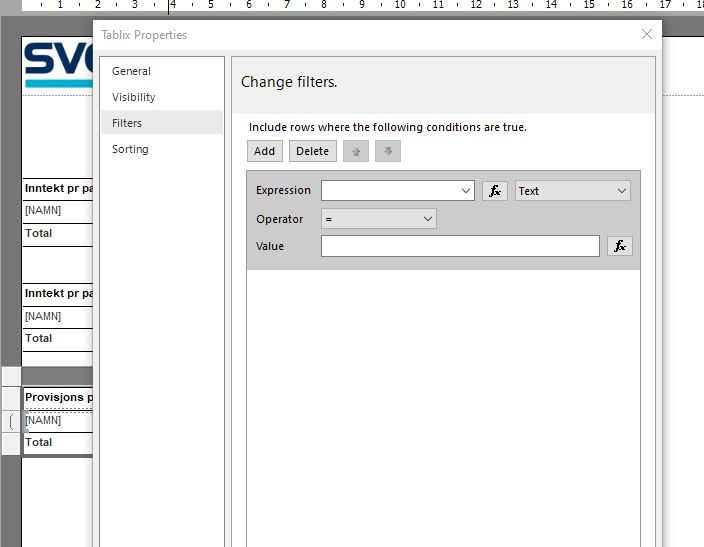Image resolution: width=704 pixels, height=547 pixels.
Task: Move the filter up with the arrow button
Action: [356, 151]
